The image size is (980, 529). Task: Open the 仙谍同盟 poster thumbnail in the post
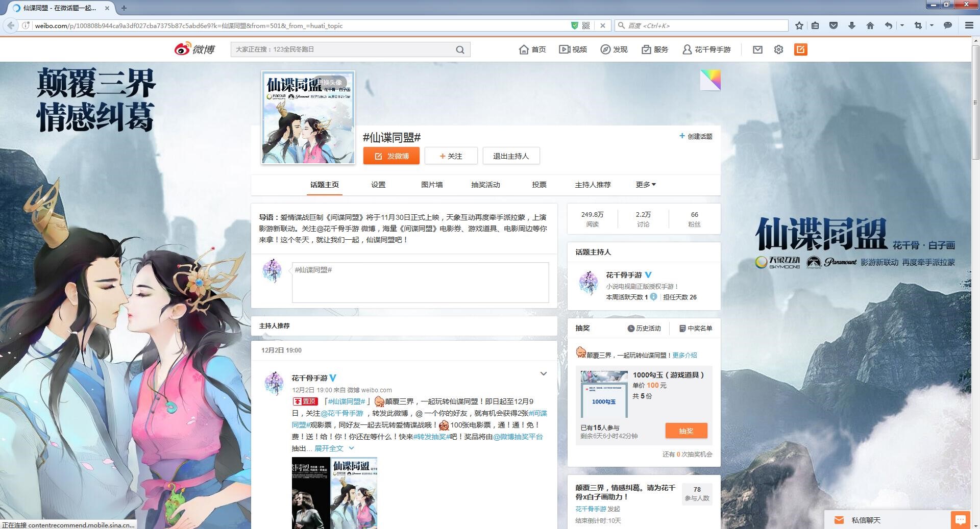(354, 493)
